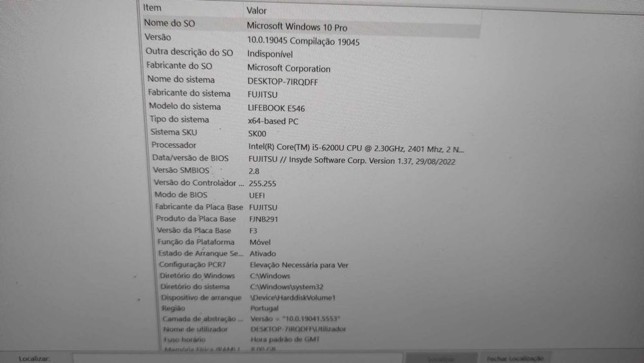
Task: Click Hora padrão de GMT value
Action: pyautogui.click(x=285, y=340)
